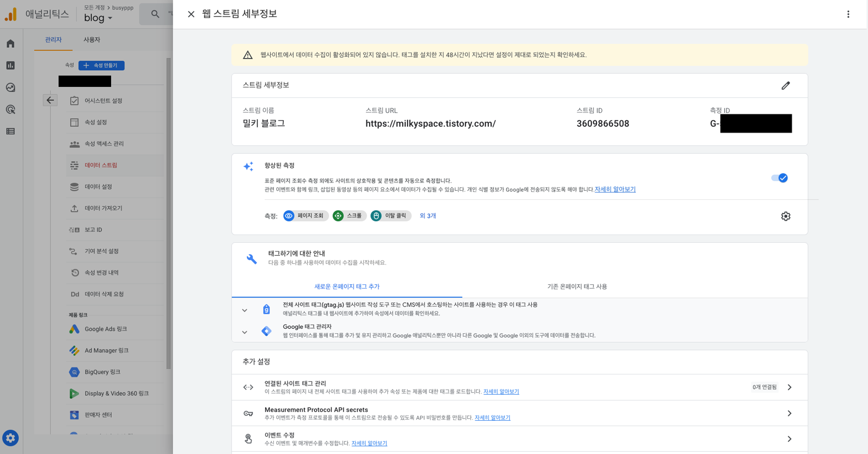Open the Admin gear at bottom left
The width and height of the screenshot is (868, 454).
point(10,438)
